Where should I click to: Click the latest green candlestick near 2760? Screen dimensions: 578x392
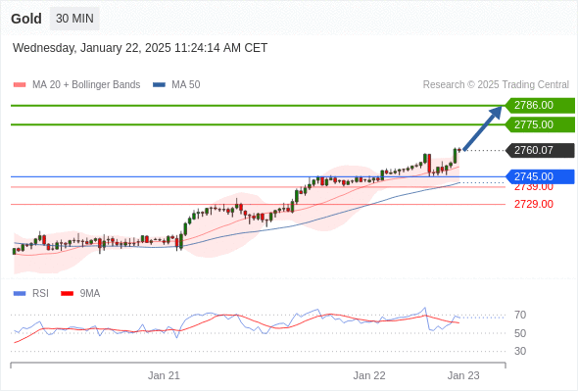[456, 156]
